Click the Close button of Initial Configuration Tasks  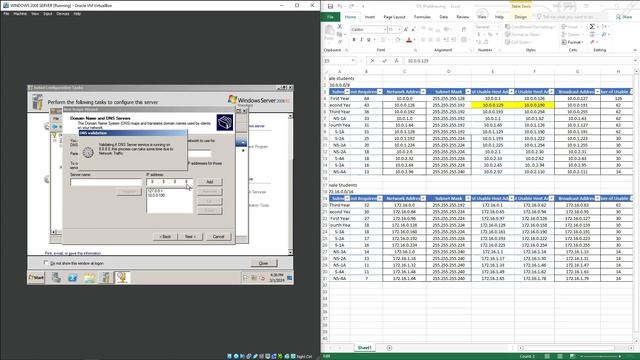[264, 263]
